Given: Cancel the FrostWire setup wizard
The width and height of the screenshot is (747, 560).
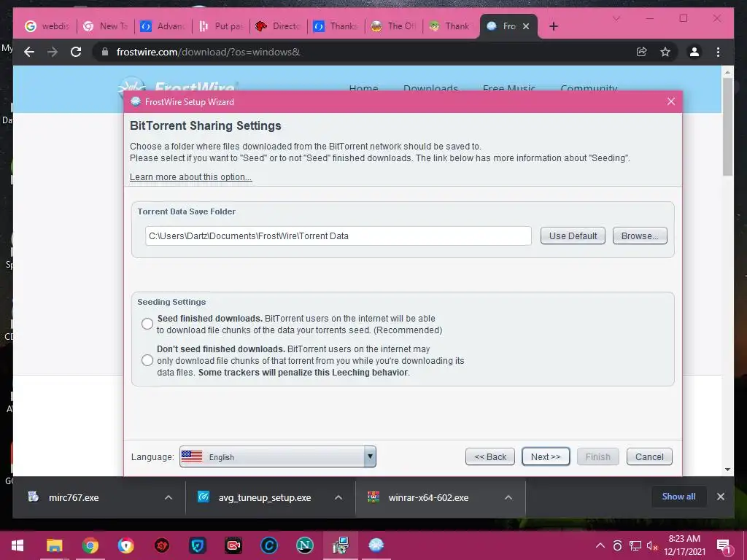Looking at the screenshot, I should coord(649,456).
